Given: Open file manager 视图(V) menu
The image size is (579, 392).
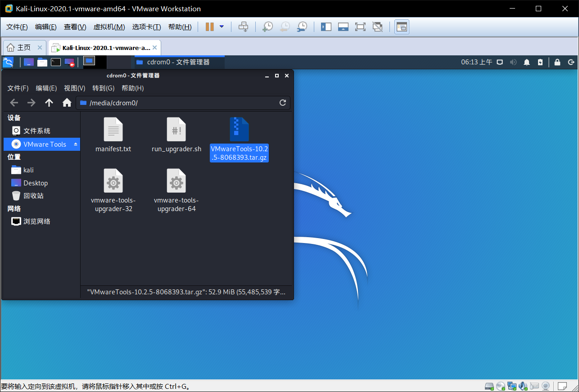Looking at the screenshot, I should [75, 88].
